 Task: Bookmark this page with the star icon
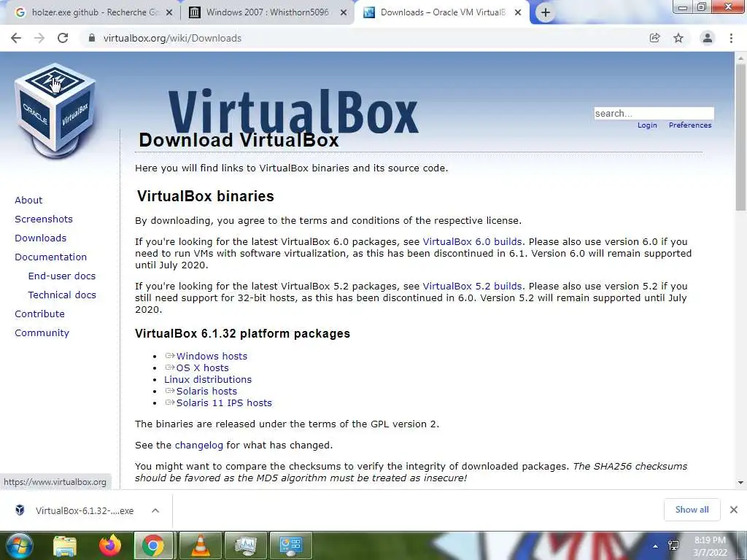point(678,38)
